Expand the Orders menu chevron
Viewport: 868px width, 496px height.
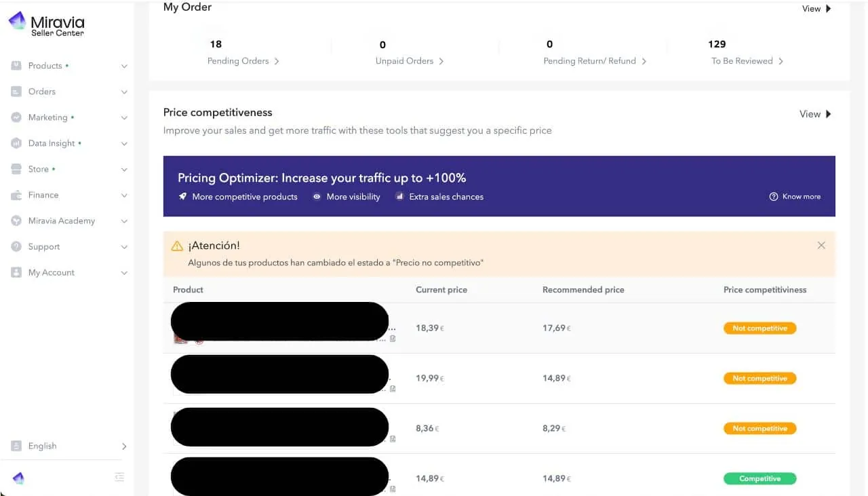(124, 92)
